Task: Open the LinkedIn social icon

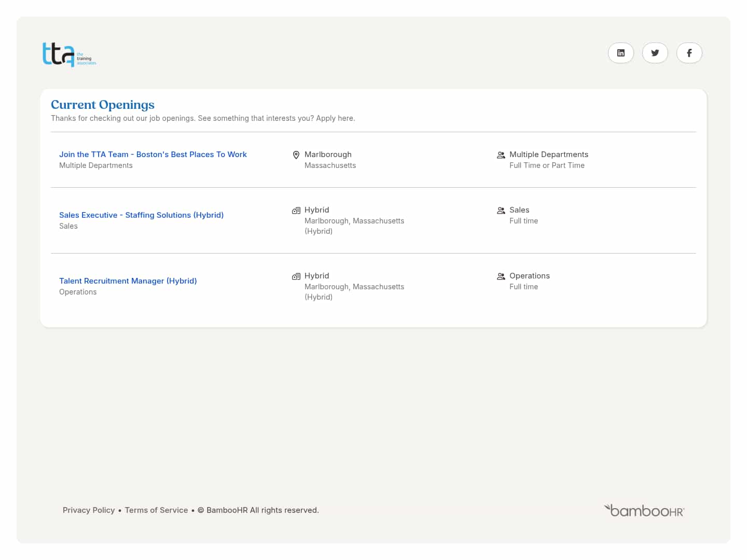Action: (x=621, y=53)
